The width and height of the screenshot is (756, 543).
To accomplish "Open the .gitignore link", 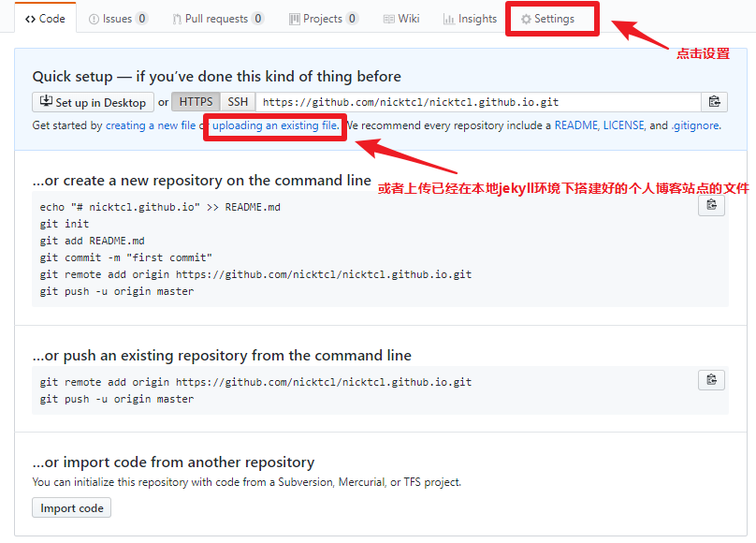I will pos(695,125).
